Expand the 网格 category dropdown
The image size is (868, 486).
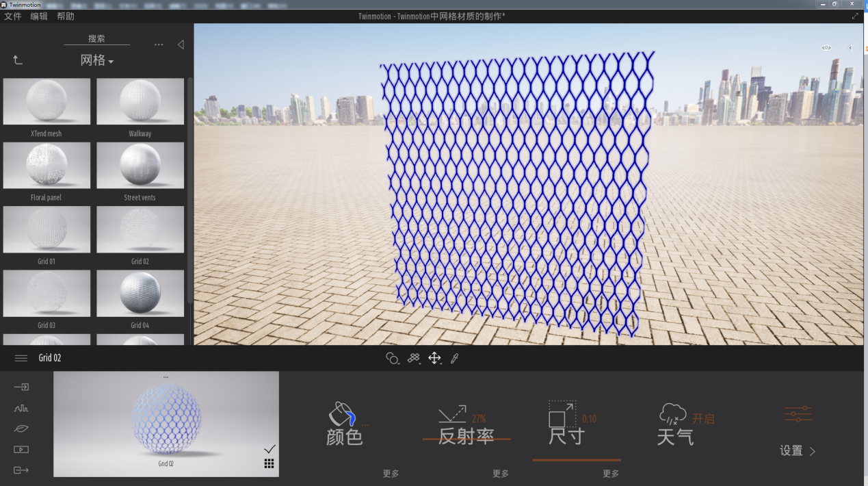click(x=97, y=60)
